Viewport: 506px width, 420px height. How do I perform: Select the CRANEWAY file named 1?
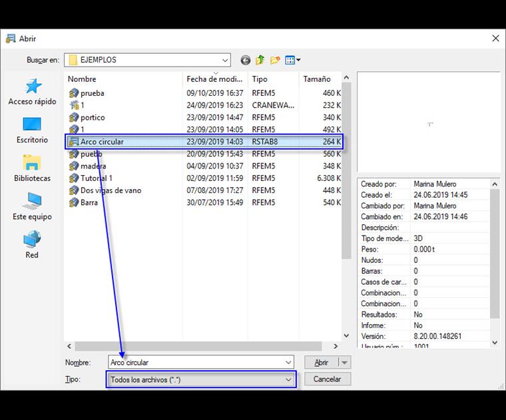[82, 105]
